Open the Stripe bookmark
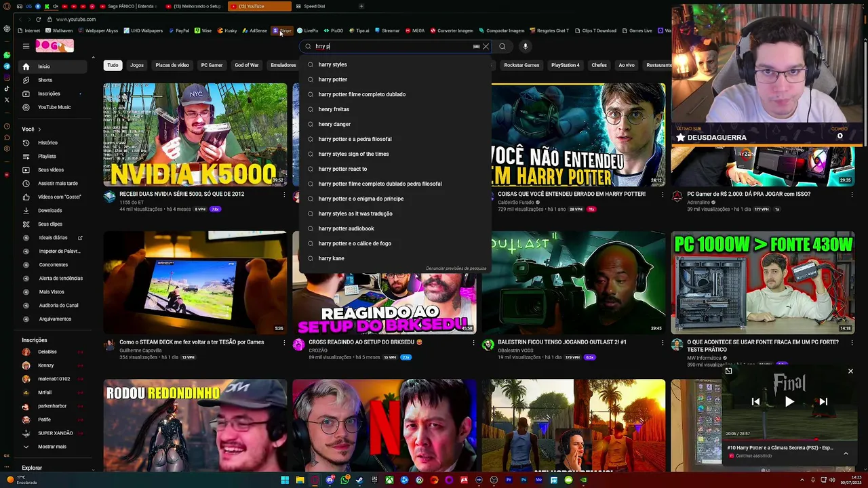The image size is (868, 488). (x=282, y=30)
